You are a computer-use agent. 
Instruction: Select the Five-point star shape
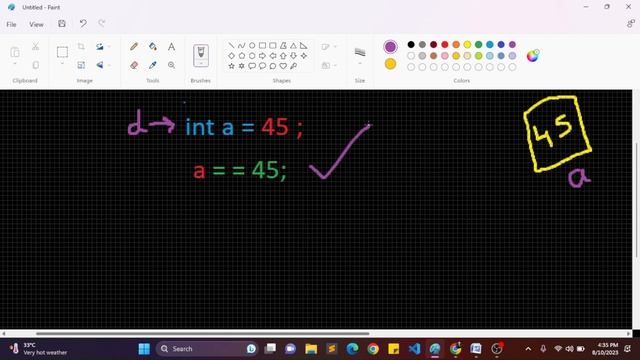(231, 66)
